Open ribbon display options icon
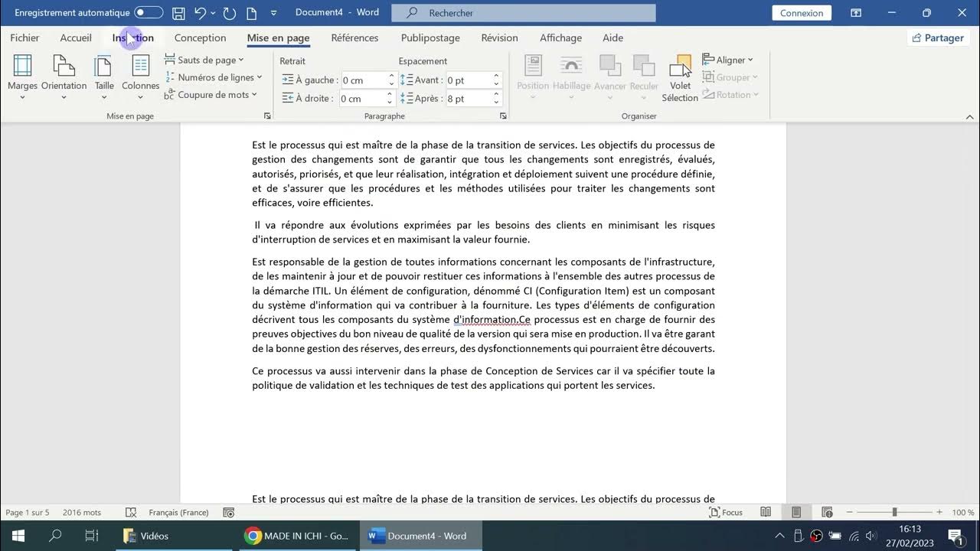This screenshot has width=980, height=551. pos(856,13)
